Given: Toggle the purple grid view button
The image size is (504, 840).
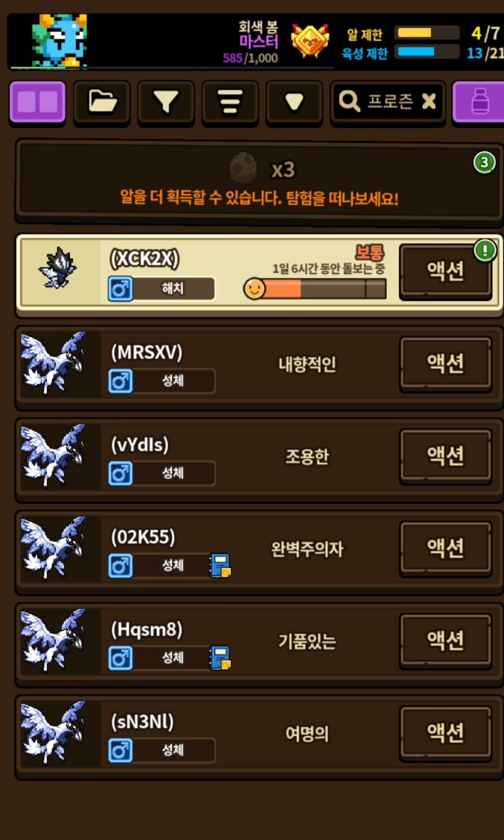Looking at the screenshot, I should [38, 102].
